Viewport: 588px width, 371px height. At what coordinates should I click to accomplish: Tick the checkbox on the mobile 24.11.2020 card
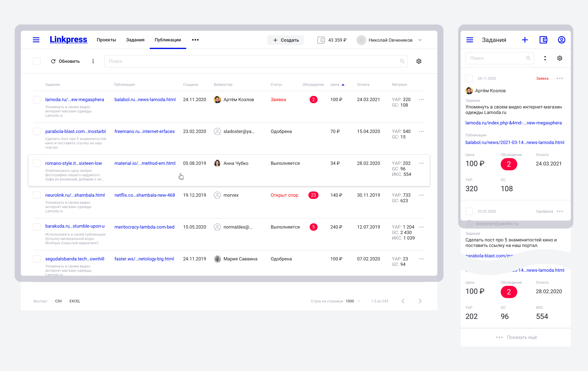[469, 78]
